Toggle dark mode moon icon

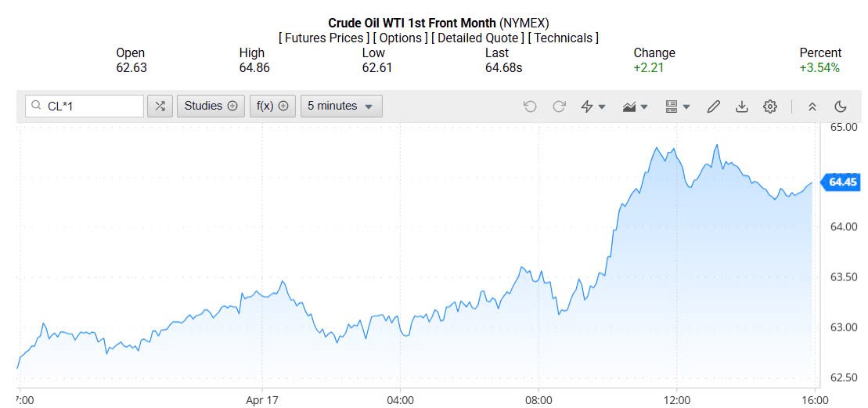tap(841, 107)
